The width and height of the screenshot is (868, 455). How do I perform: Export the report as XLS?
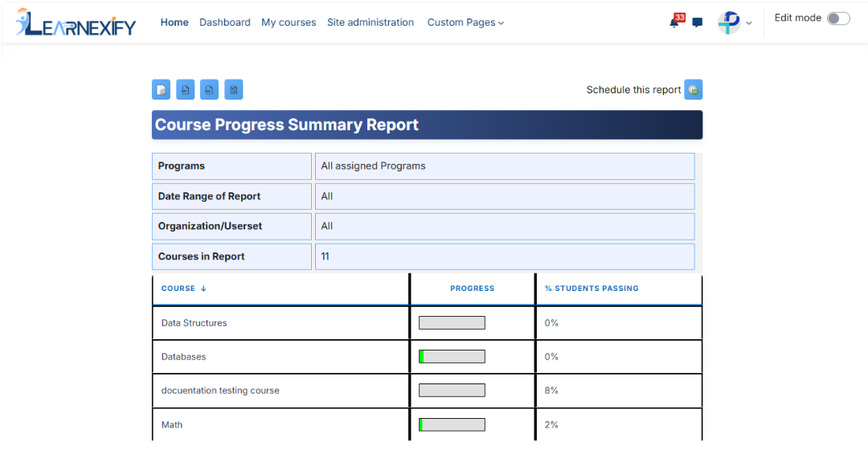point(209,90)
